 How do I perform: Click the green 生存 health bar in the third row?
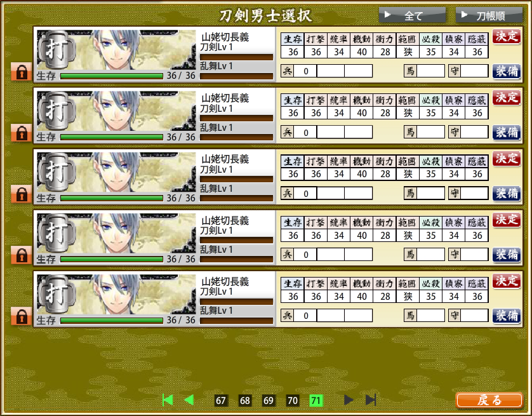[x=112, y=198]
